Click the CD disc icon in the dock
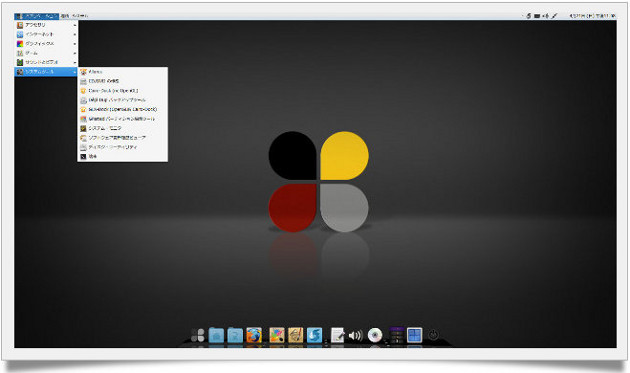Screen dimensions: 630x373 click(x=375, y=335)
